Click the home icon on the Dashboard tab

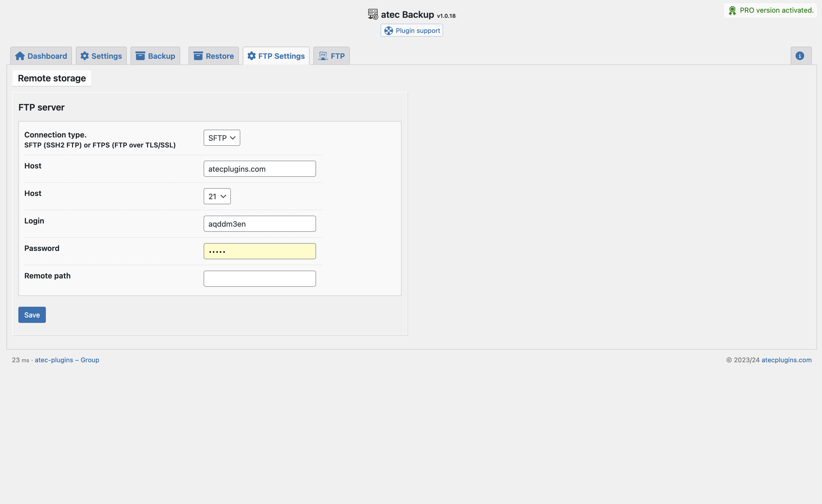pos(20,56)
